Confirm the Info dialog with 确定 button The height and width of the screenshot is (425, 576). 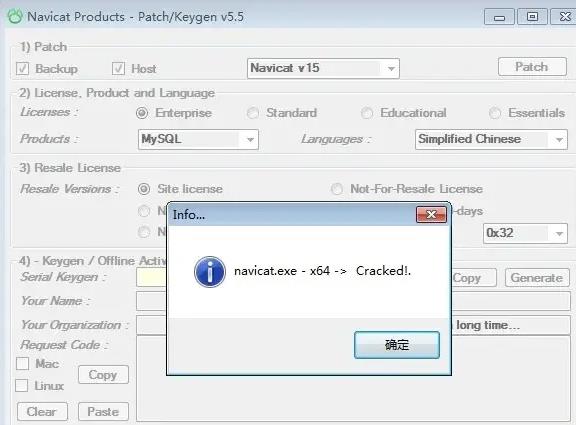[397, 345]
